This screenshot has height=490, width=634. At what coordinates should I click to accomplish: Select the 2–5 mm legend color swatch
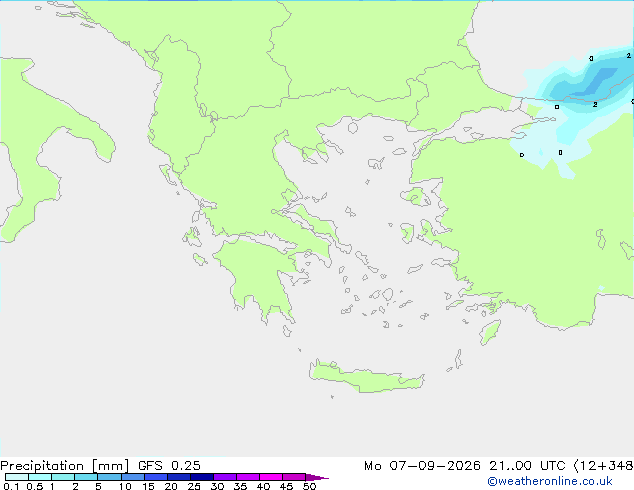[86, 477]
